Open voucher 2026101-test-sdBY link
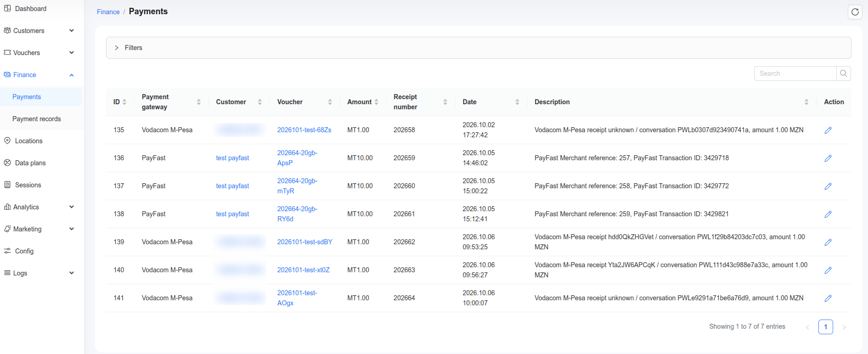Screen dimensions: 868x354 coord(305,242)
